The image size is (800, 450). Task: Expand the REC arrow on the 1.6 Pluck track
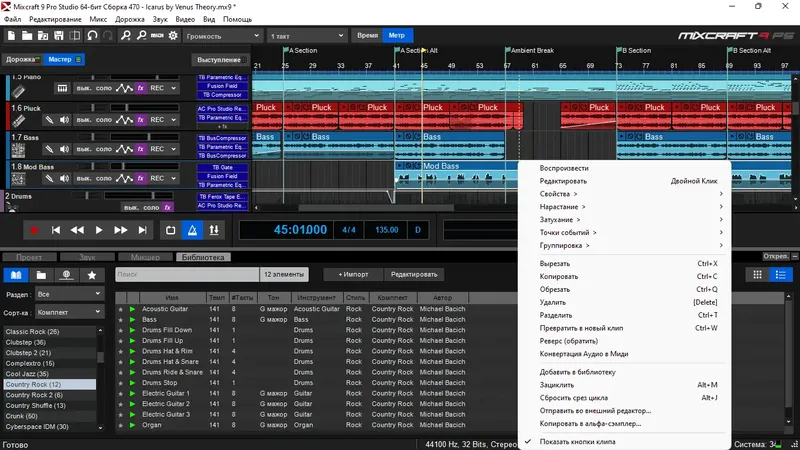click(x=173, y=120)
